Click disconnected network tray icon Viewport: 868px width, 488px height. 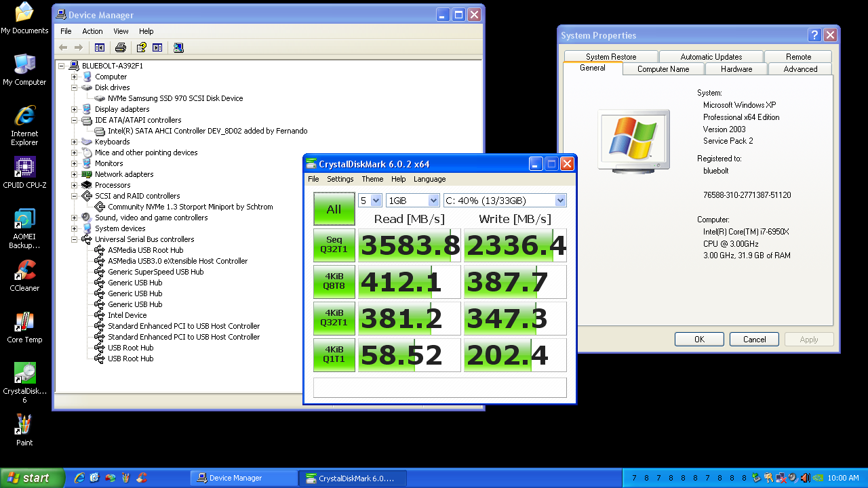tap(781, 478)
